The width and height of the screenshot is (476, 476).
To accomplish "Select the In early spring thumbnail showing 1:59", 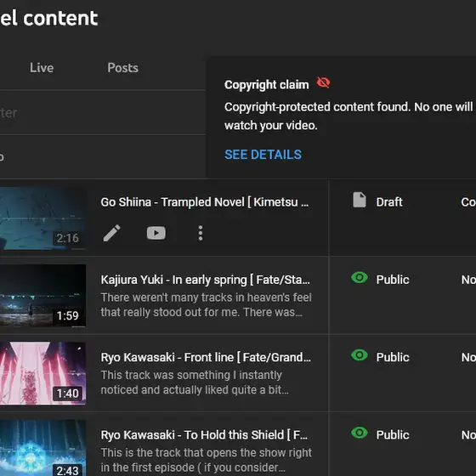I will [x=42, y=296].
